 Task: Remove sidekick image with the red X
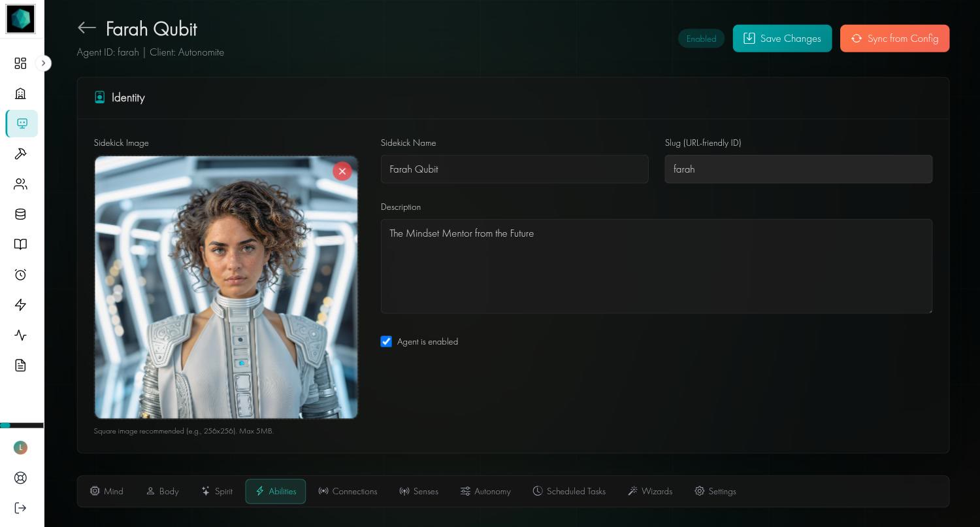(342, 171)
